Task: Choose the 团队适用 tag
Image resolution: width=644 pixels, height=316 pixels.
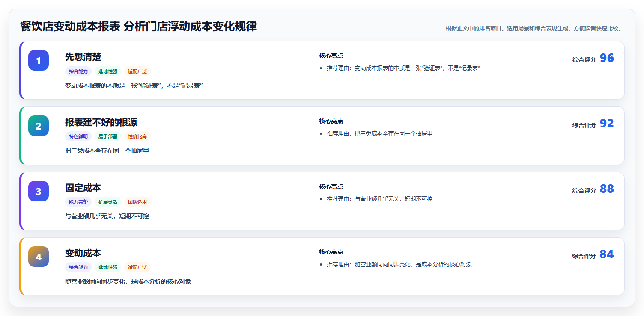Action: (x=137, y=202)
